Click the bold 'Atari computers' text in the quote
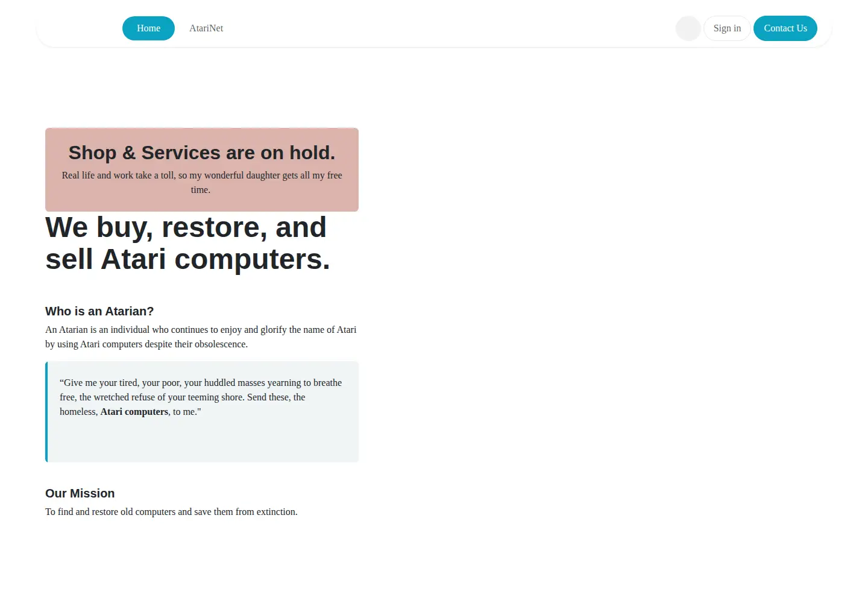Screen dimensions: 868x603 (134, 412)
